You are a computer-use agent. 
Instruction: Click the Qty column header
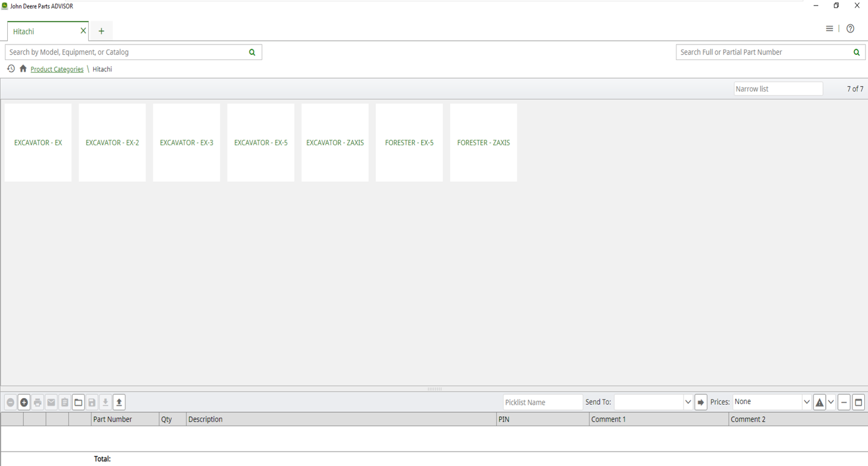click(x=173, y=419)
